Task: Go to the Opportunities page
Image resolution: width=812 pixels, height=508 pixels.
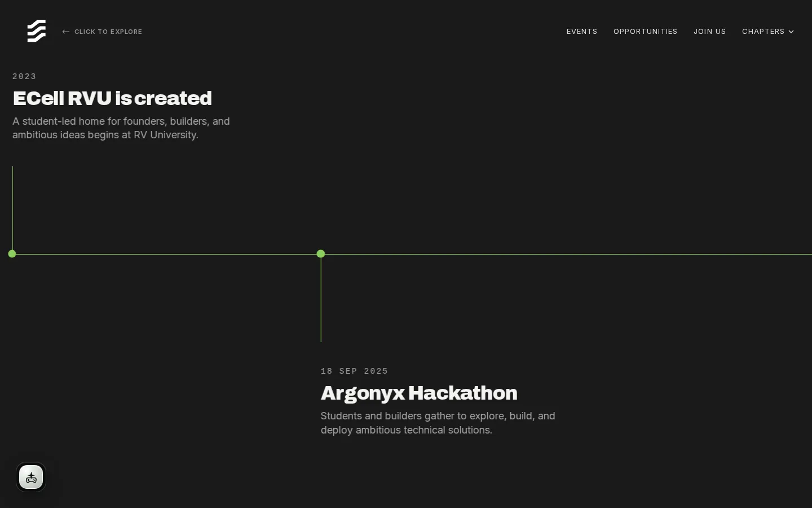Action: click(x=646, y=32)
